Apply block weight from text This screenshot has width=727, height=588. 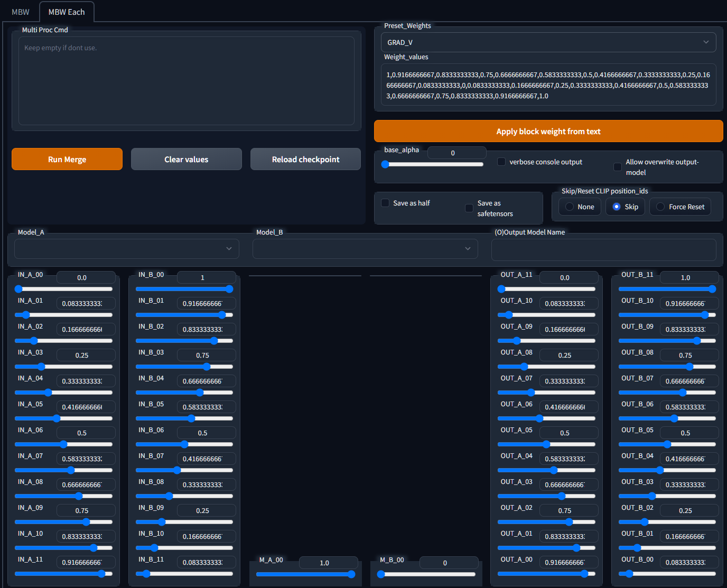[548, 131]
